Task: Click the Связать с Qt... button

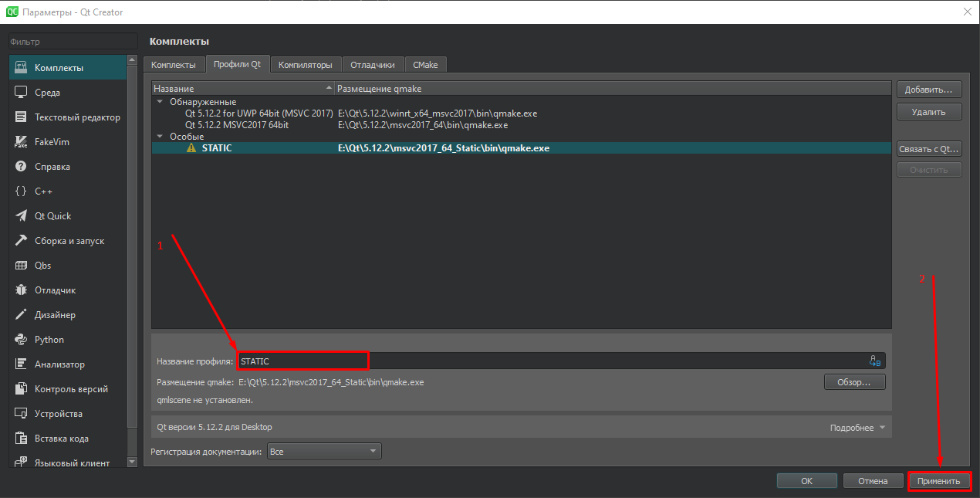Action: 929,149
